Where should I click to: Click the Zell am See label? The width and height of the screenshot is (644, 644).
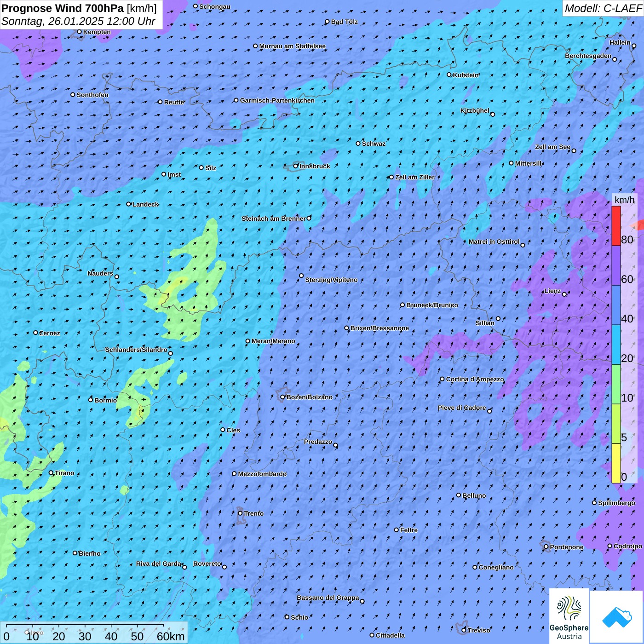pos(552,147)
